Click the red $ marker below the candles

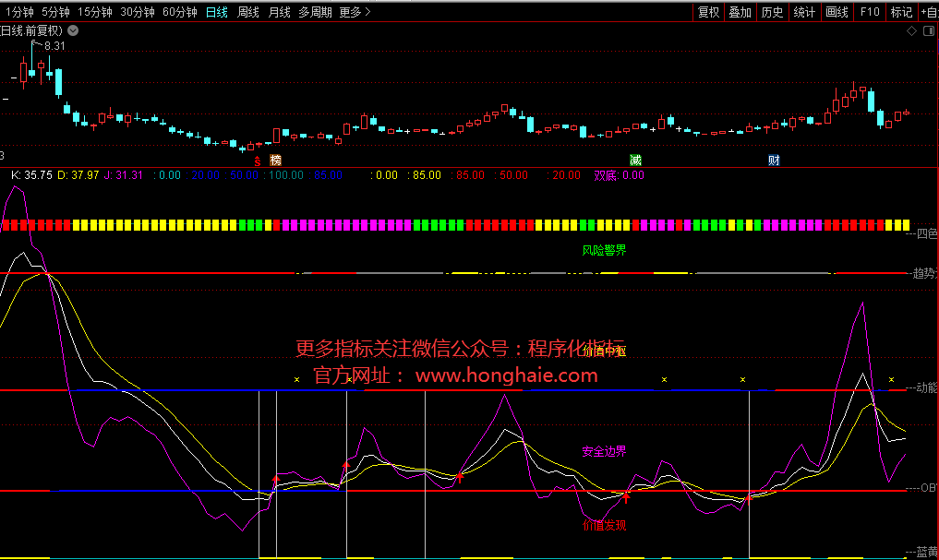click(258, 161)
